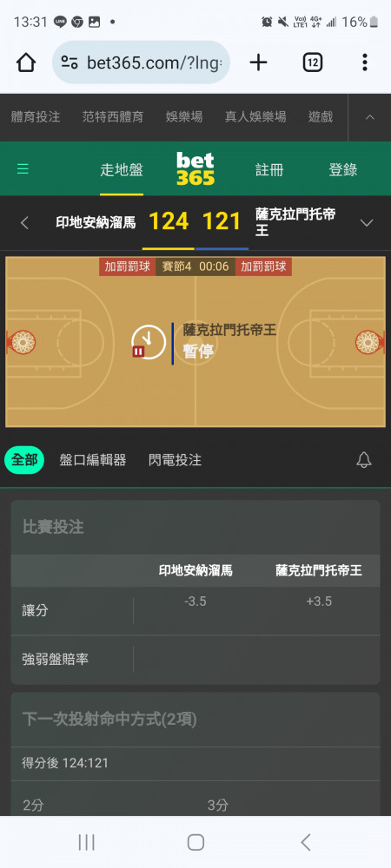Tap site info icon in address bar

click(70, 62)
